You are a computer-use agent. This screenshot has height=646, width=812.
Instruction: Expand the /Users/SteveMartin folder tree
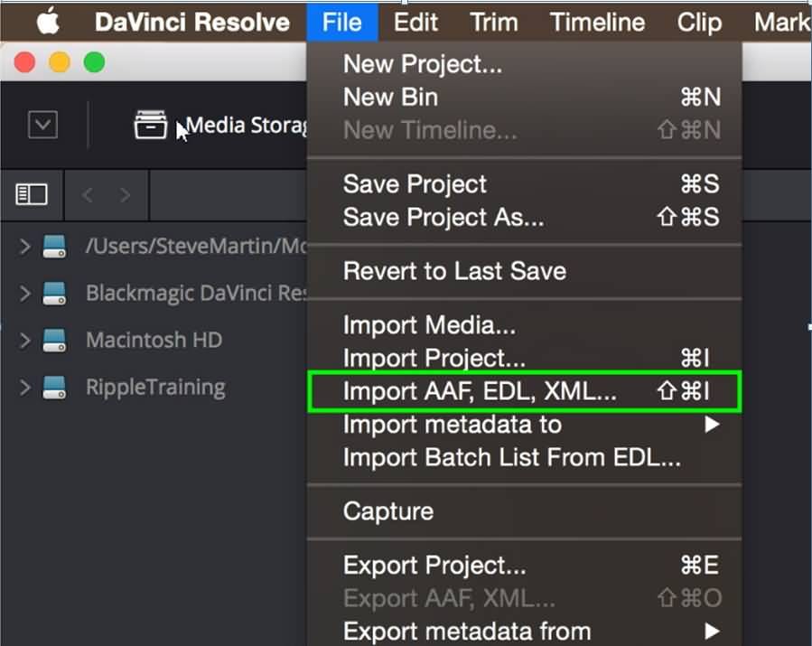coord(25,246)
